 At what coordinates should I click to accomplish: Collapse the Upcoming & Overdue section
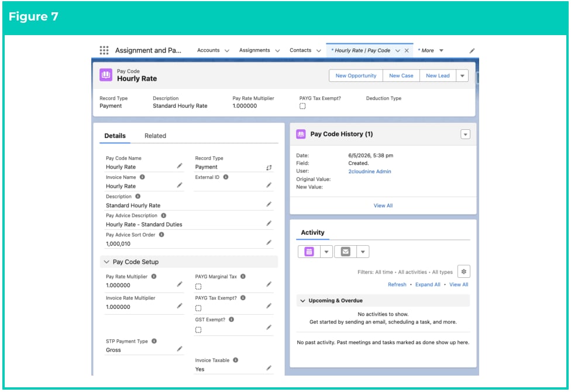[x=302, y=301]
